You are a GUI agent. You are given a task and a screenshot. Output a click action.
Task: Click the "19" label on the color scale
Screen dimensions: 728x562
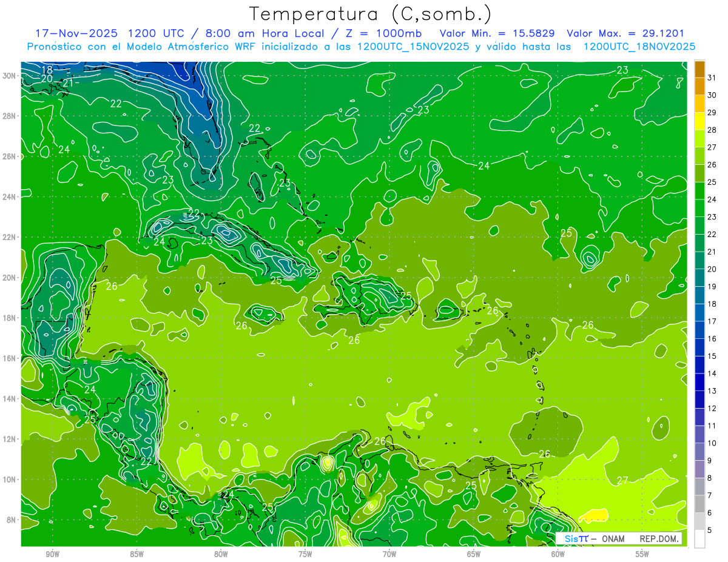[712, 287]
